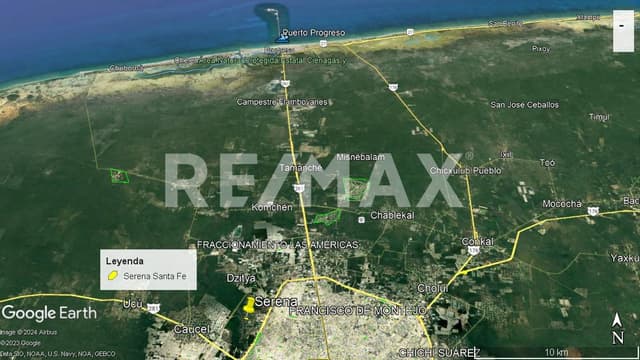Click the Timul place label

[x=599, y=117]
